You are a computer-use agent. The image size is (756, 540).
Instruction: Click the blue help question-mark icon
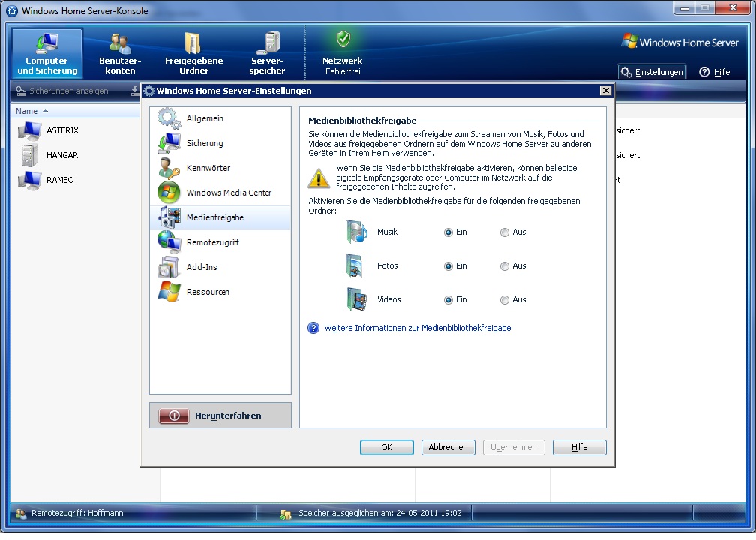pyautogui.click(x=313, y=328)
